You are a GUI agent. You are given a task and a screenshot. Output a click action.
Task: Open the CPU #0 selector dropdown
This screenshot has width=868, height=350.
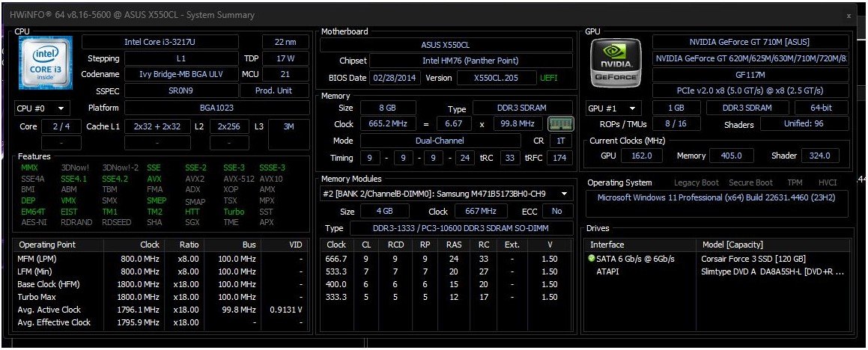click(x=41, y=108)
